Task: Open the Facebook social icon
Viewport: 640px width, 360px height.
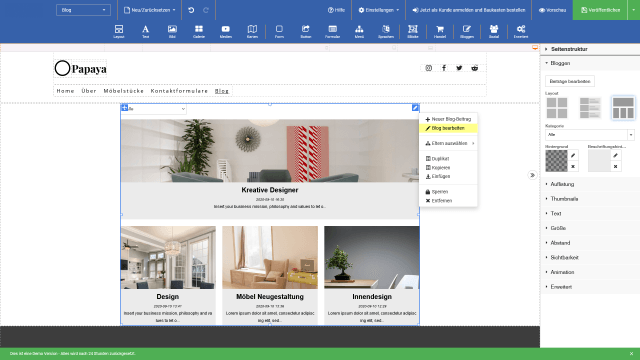Action: pos(444,68)
